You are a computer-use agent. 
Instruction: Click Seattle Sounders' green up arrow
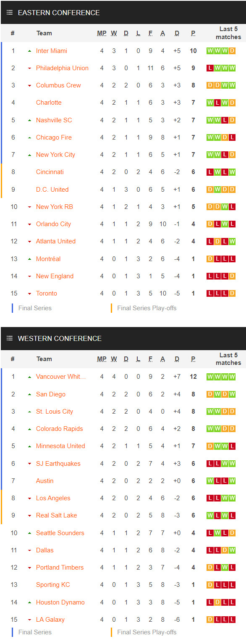point(29,533)
